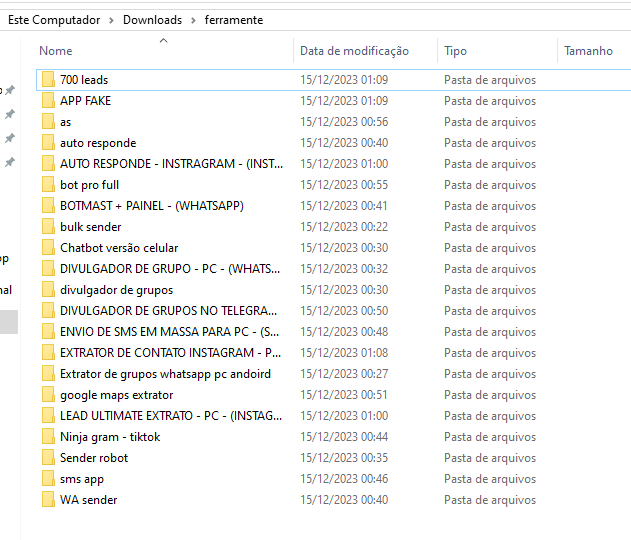
Task: Click ferramente in the address breadcrumb
Action: click(x=234, y=20)
